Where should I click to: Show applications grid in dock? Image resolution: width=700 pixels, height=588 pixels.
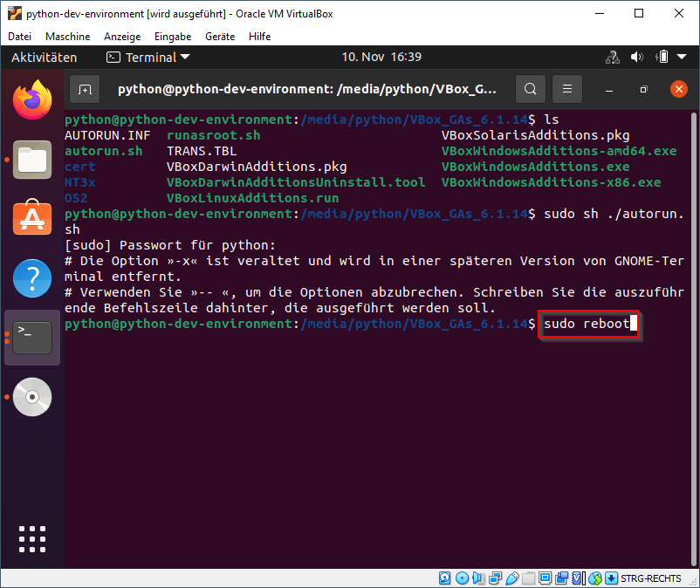point(32,538)
